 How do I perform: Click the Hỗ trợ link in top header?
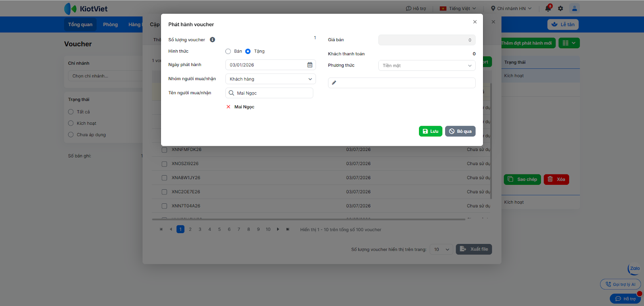(x=416, y=8)
